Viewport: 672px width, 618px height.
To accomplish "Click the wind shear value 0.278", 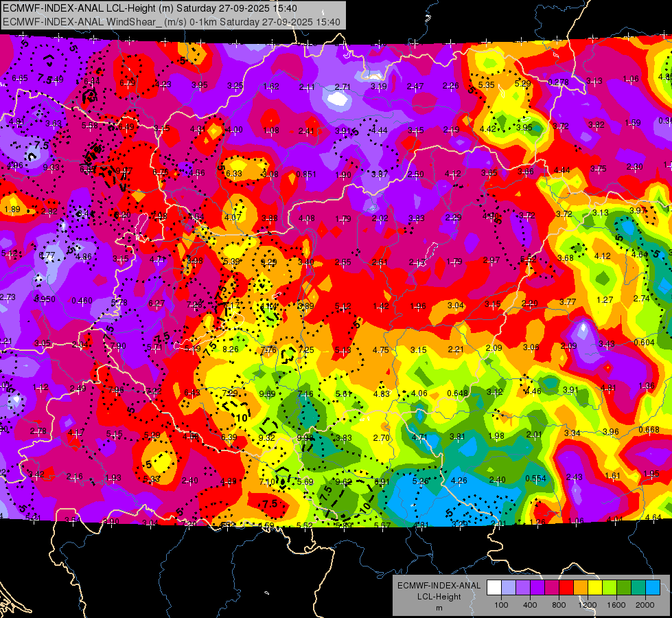I will tap(559, 82).
